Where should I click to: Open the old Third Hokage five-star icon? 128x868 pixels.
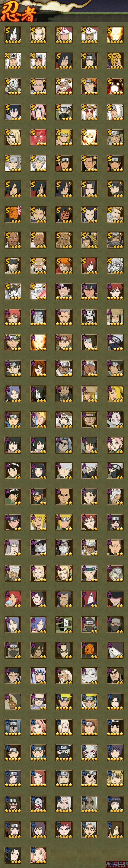pos(90,35)
